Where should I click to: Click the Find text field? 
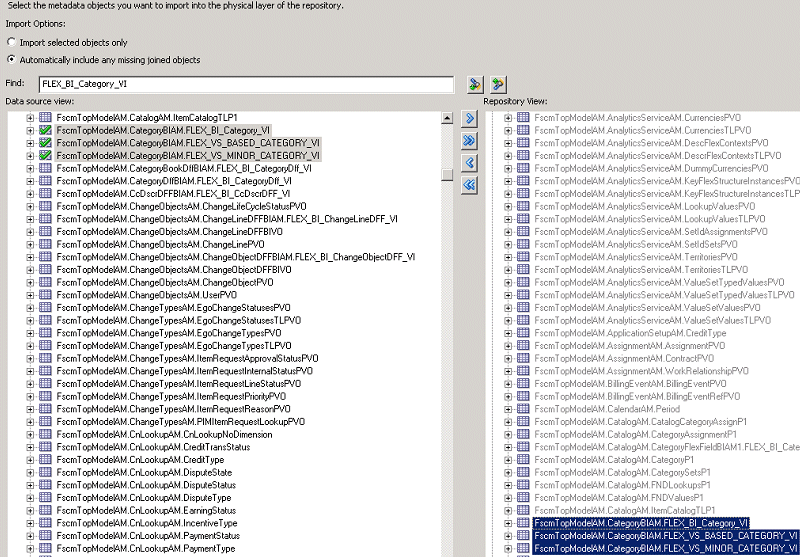point(246,84)
